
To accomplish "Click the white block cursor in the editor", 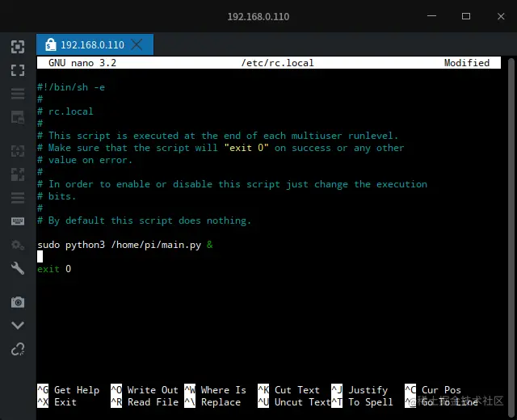I will [40, 257].
